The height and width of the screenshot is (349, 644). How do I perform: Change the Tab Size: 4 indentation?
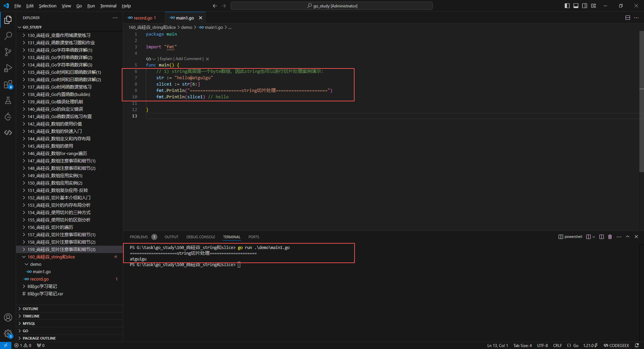pos(523,345)
